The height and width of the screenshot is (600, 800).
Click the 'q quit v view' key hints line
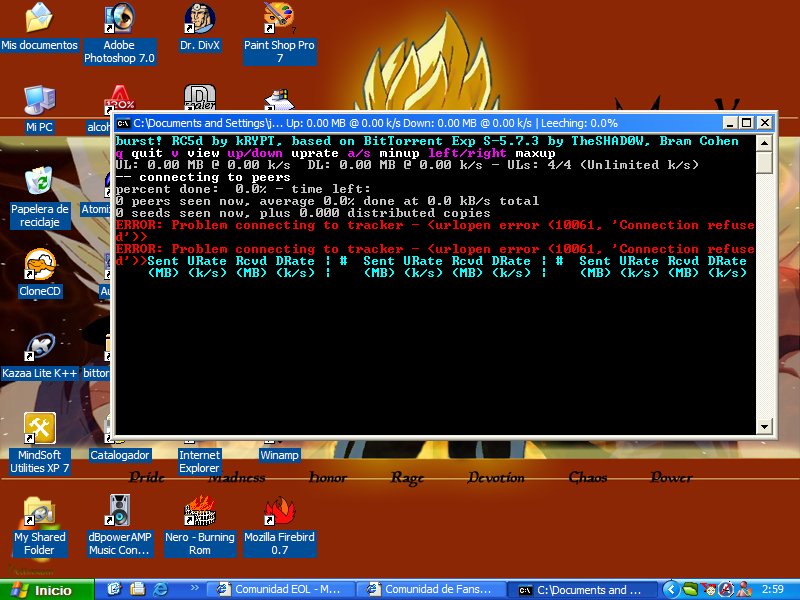pyautogui.click(x=335, y=153)
